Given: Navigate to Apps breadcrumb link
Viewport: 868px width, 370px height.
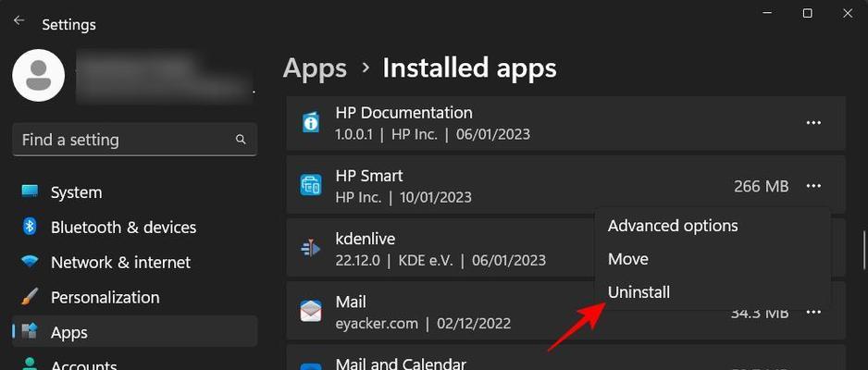Looking at the screenshot, I should tap(315, 68).
